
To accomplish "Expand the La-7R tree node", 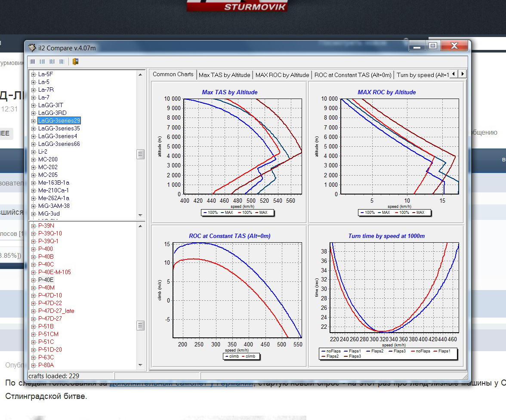I will (x=33, y=90).
